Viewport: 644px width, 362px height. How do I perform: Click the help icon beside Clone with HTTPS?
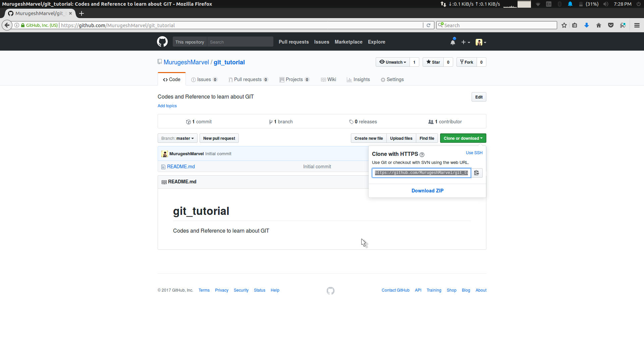(x=422, y=155)
